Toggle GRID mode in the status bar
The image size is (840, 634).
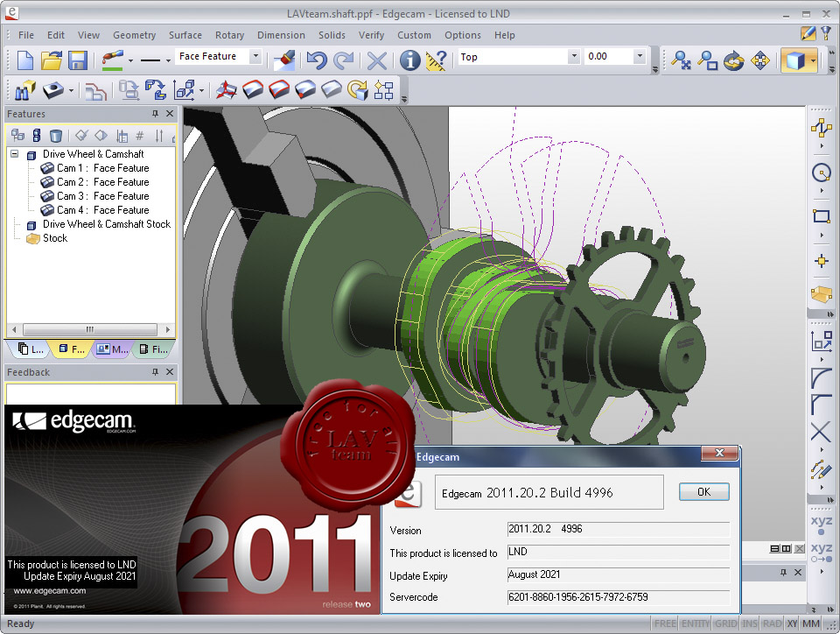coord(726,623)
